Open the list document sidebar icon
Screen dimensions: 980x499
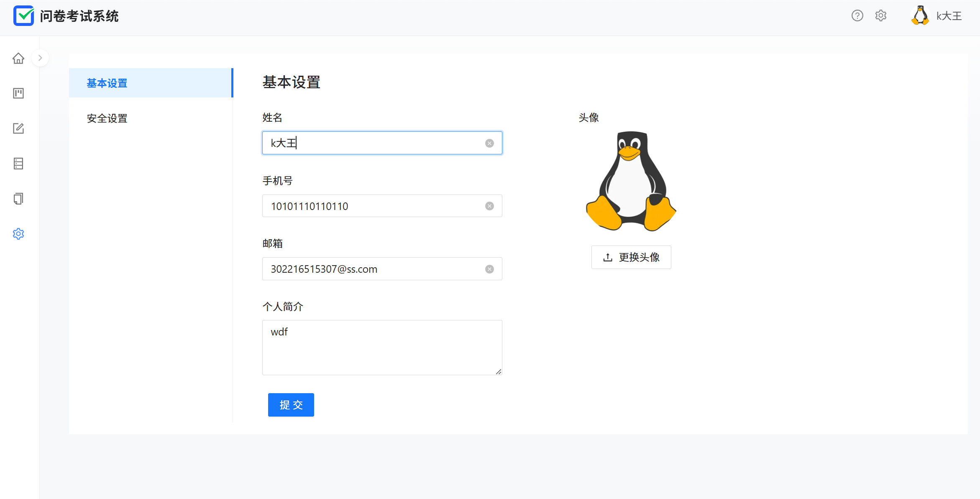click(18, 164)
